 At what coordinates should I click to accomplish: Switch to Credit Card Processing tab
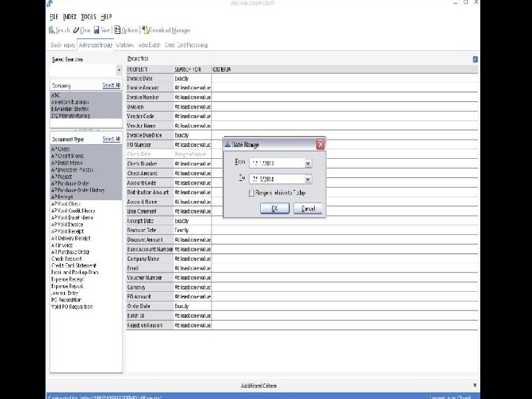(186, 45)
